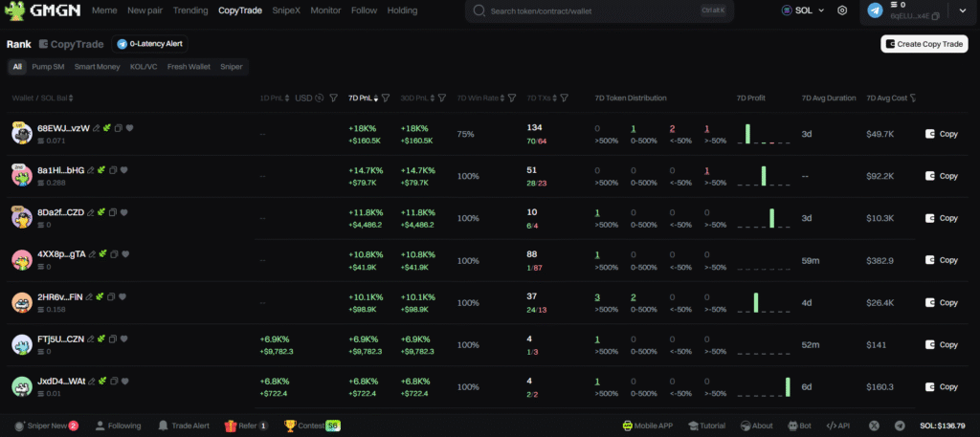Toggle the follow heart for 8Da2f...CZD
This screenshot has width=980, height=437.
(x=123, y=212)
